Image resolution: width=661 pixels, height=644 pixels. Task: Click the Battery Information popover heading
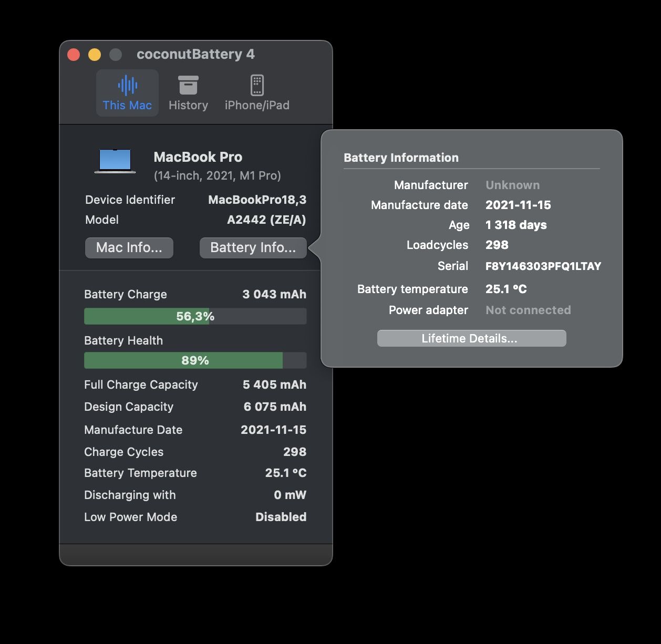click(x=401, y=158)
